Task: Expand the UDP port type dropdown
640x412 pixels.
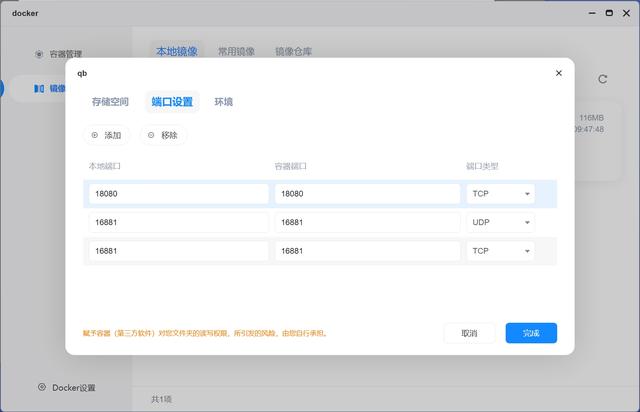Action: (x=500, y=223)
